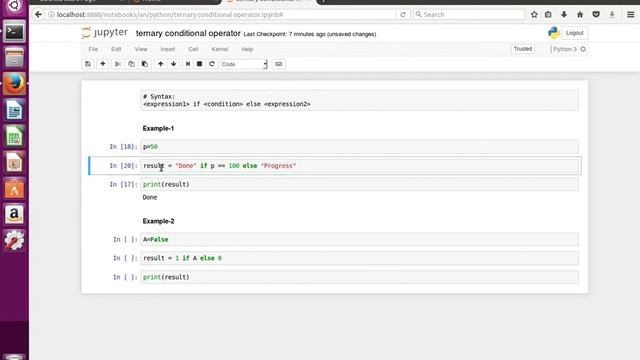Click inside the browser Search box
This screenshot has width=640, height=360.
[469, 14]
